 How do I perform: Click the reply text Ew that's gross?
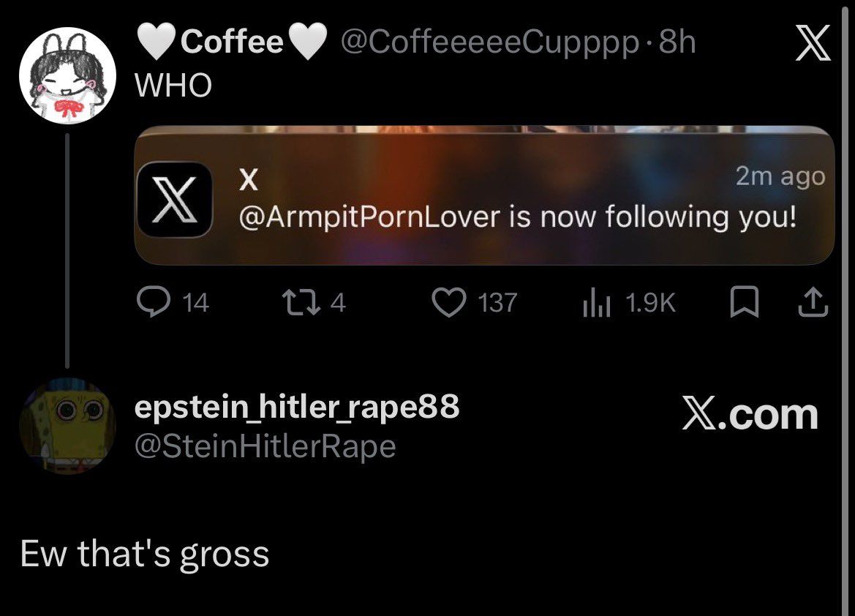(x=145, y=555)
